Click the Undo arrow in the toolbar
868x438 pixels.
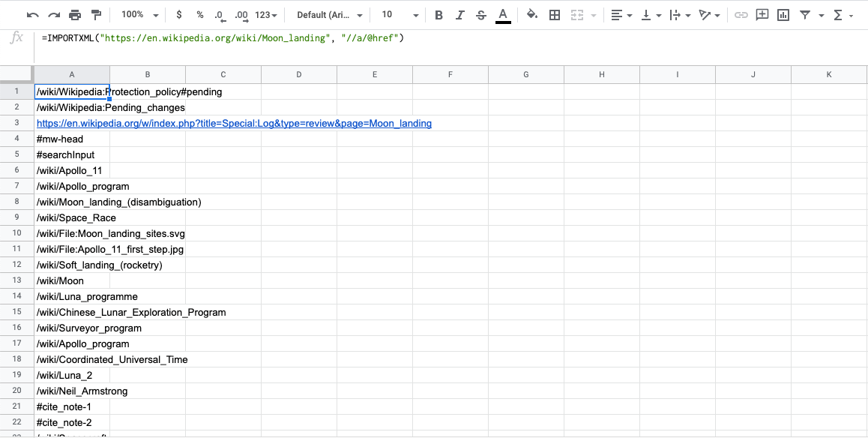coord(33,15)
